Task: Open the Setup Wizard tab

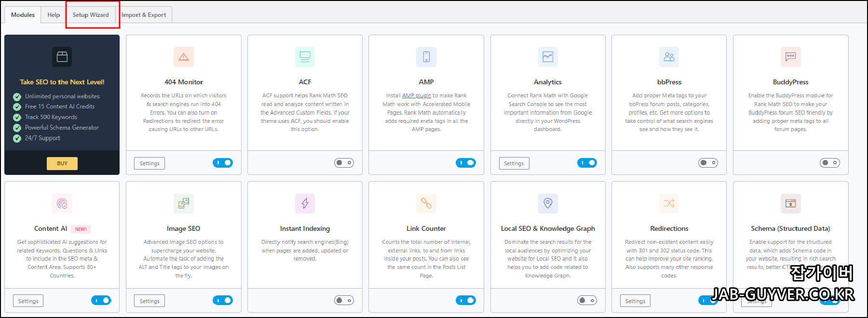Action: pyautogui.click(x=91, y=15)
